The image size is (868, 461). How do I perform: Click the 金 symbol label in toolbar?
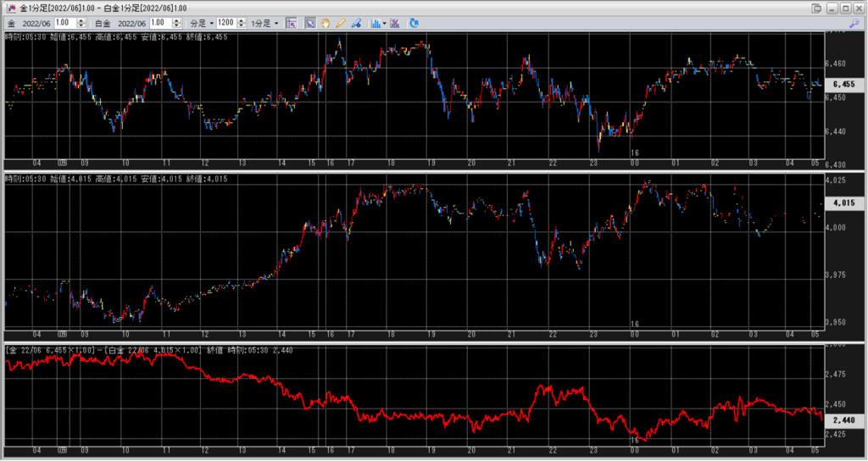click(11, 23)
